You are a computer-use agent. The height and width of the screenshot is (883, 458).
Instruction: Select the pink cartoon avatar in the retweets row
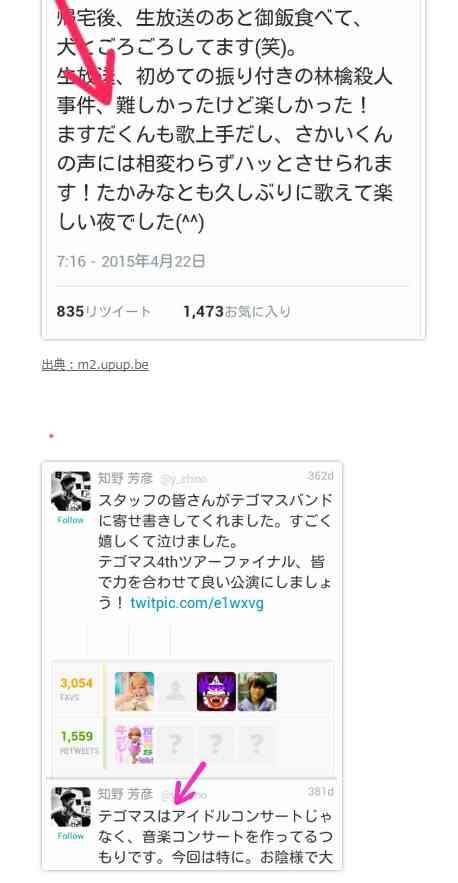(x=134, y=744)
